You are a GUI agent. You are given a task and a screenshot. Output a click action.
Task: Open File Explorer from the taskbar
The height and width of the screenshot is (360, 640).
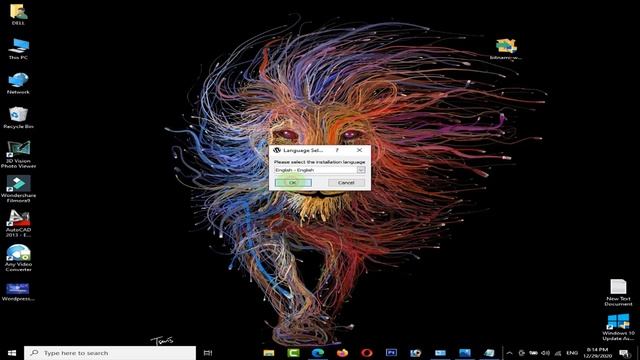pyautogui.click(x=269, y=353)
